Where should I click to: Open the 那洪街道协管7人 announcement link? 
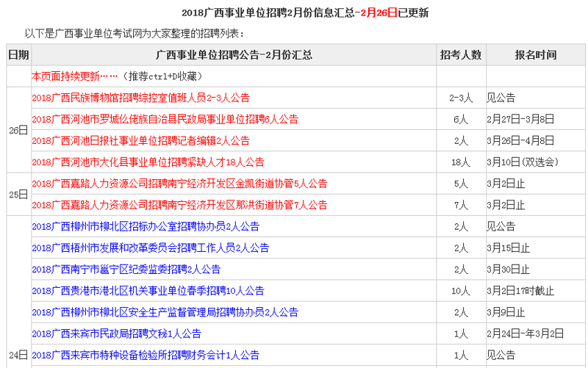(x=179, y=205)
